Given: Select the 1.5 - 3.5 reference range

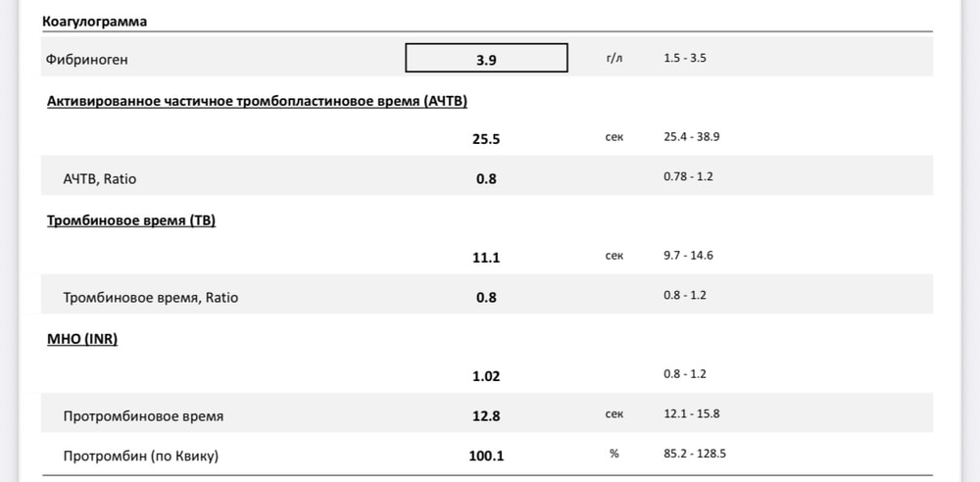Looking at the screenshot, I should (684, 59).
